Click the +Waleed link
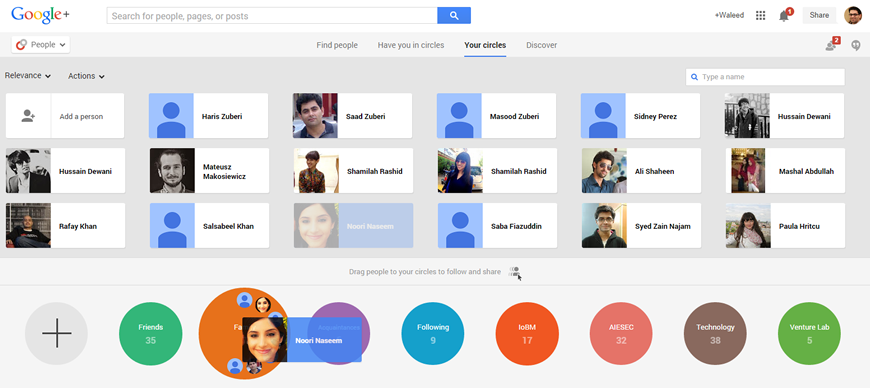Viewport: 870px width, 388px height. (729, 16)
